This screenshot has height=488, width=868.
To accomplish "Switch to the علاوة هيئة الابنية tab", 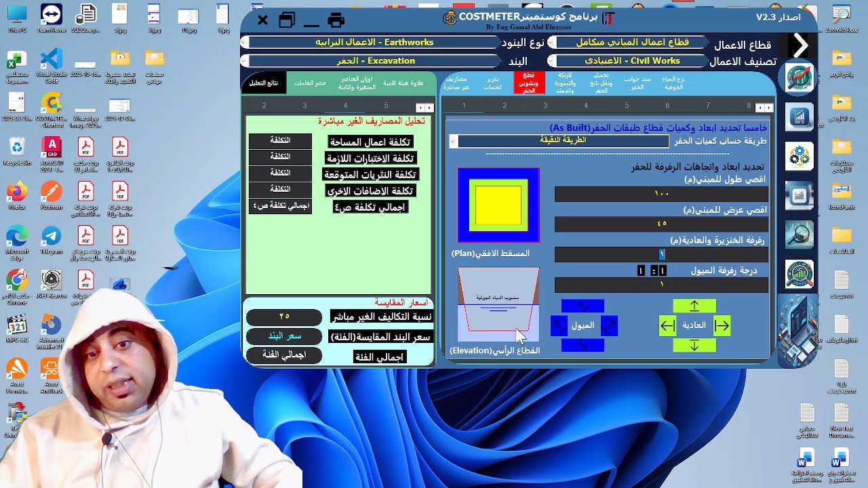I will 403,83.
